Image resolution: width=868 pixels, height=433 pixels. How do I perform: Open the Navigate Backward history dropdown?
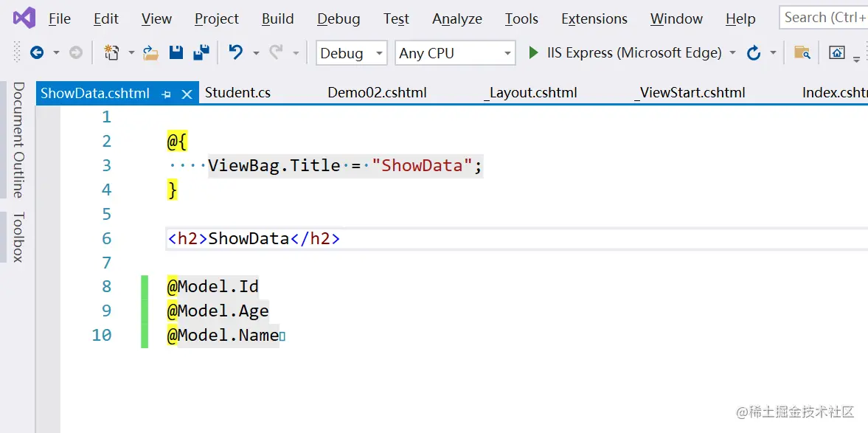click(56, 53)
